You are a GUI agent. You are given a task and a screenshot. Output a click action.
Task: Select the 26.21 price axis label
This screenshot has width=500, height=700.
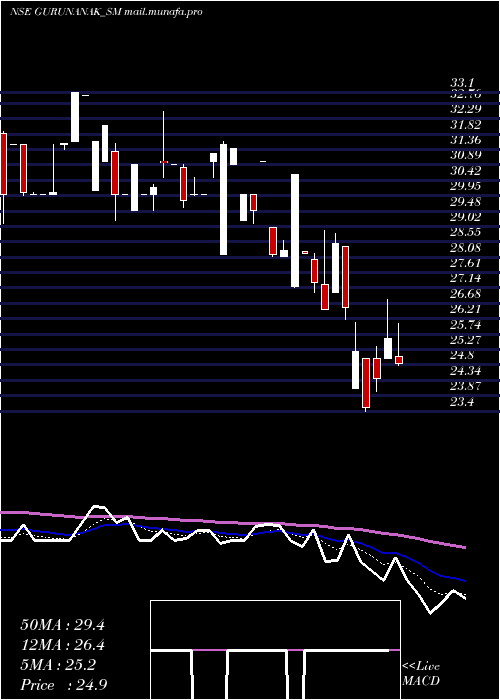pos(466,309)
